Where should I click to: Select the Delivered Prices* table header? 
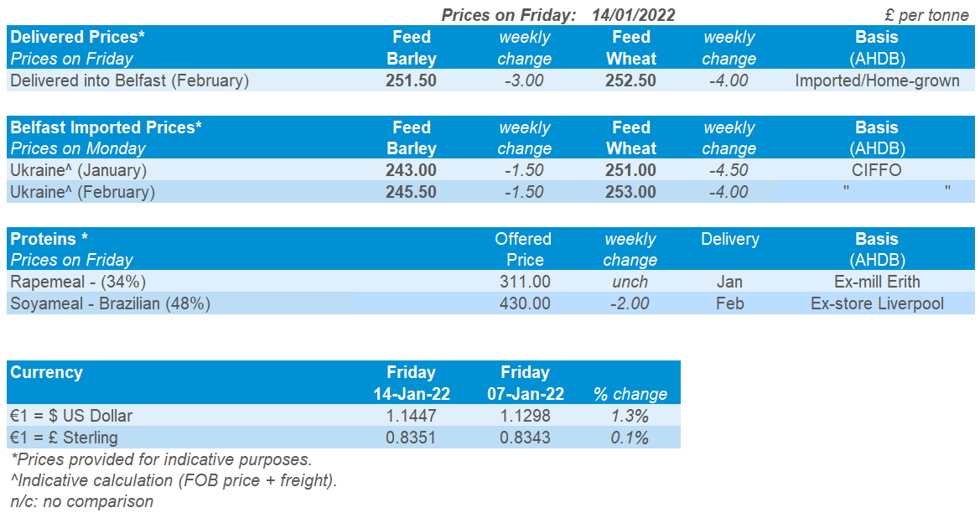tap(77, 37)
